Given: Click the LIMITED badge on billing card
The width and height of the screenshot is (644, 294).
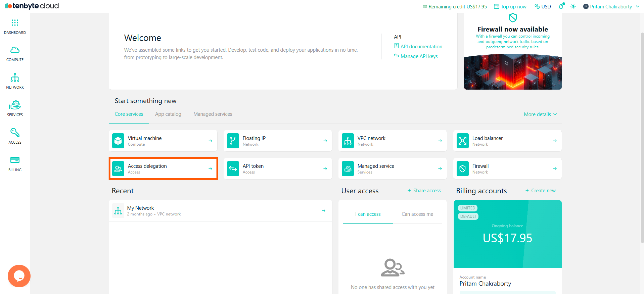Looking at the screenshot, I should 468,208.
